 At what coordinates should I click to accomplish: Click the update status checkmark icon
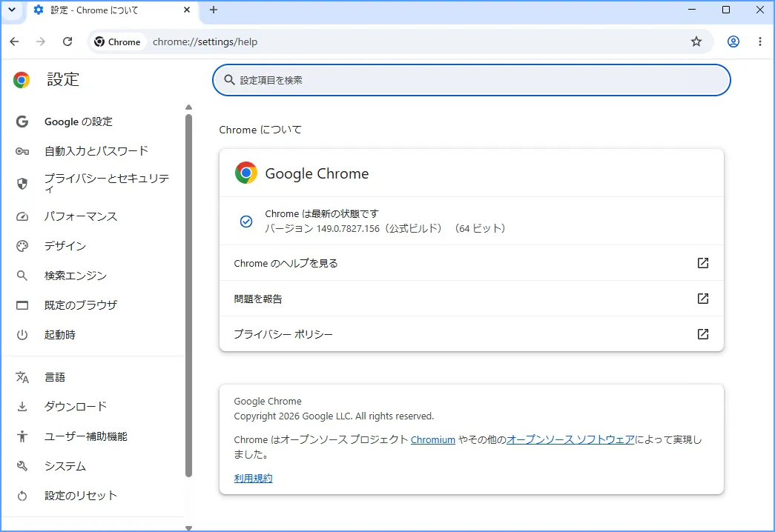[246, 222]
